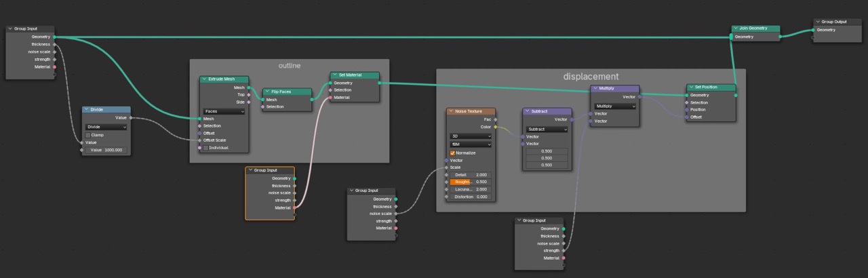Click Noise Texture's Color output socket
This screenshot has height=278, width=868.
coord(496,126)
